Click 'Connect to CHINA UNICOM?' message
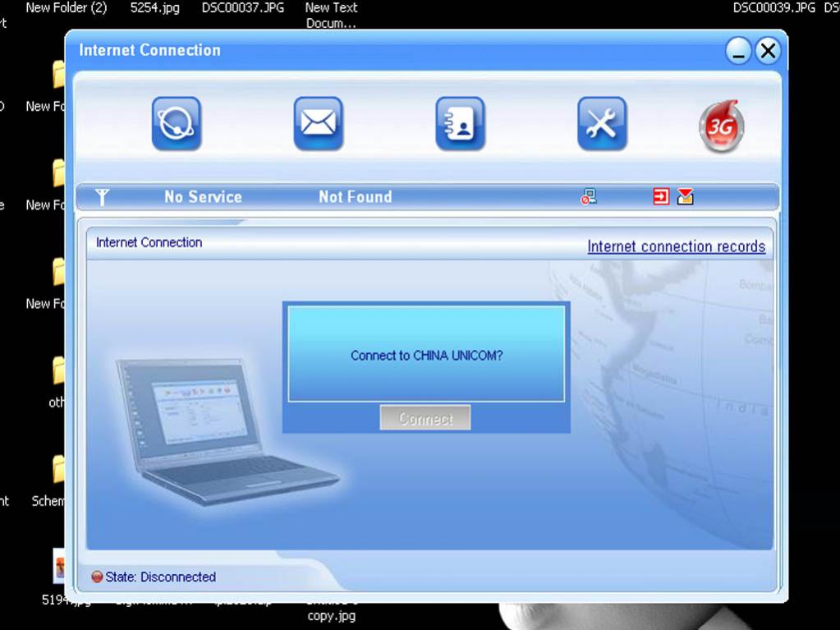The image size is (840, 630). pyautogui.click(x=426, y=356)
